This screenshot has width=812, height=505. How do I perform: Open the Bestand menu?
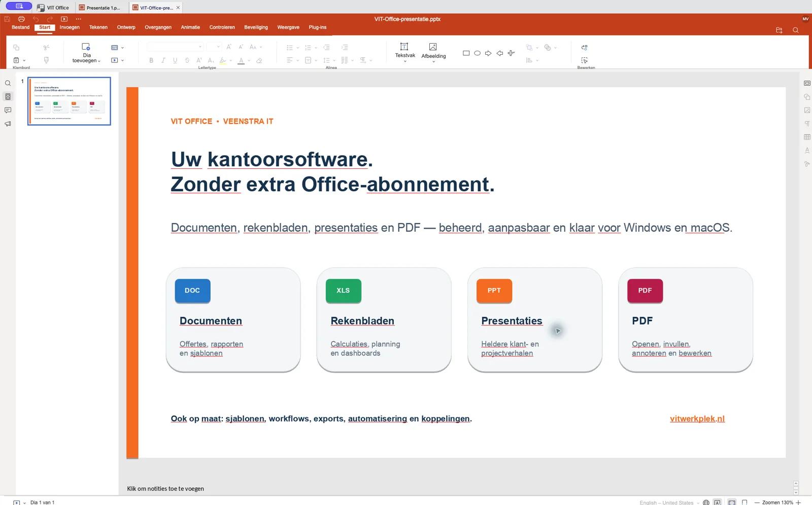(x=21, y=27)
